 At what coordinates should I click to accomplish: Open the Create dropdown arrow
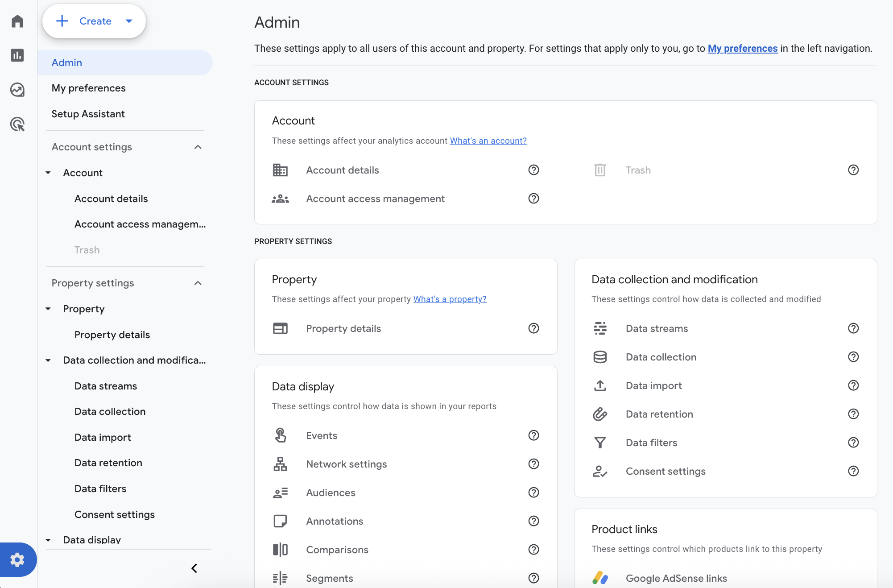129,21
